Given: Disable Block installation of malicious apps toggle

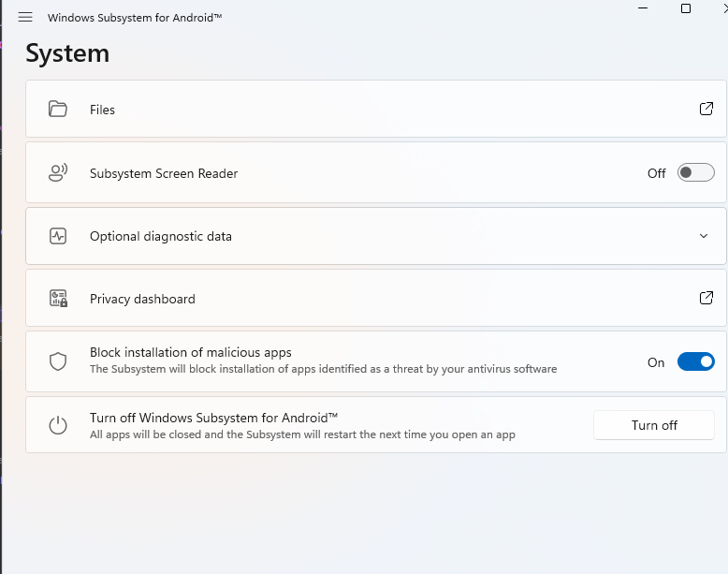Looking at the screenshot, I should [695, 361].
